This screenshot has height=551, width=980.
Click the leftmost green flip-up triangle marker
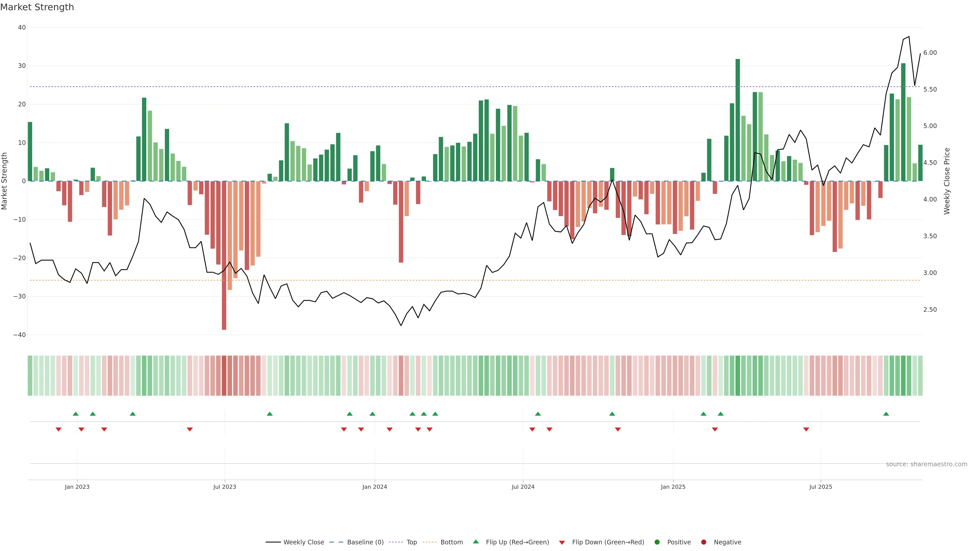click(x=76, y=414)
